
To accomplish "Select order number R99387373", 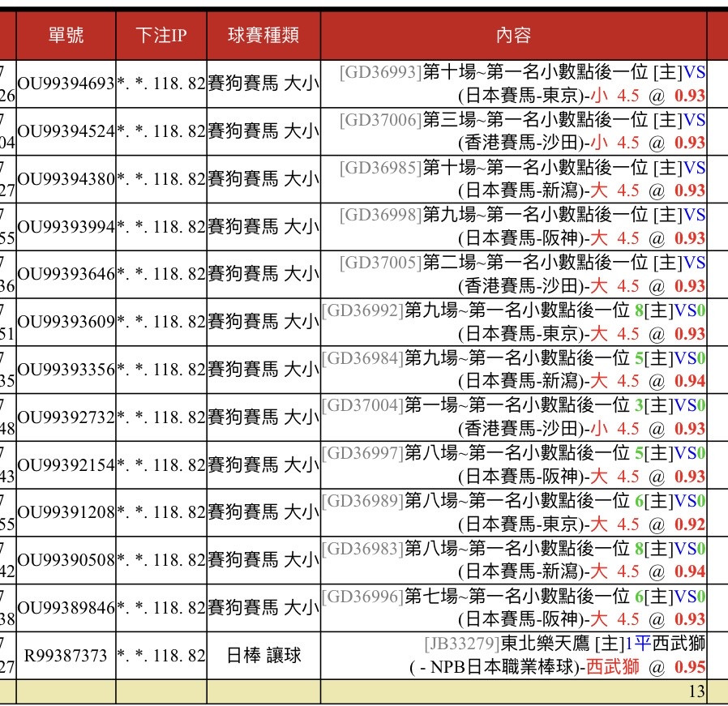I will pyautogui.click(x=66, y=656).
